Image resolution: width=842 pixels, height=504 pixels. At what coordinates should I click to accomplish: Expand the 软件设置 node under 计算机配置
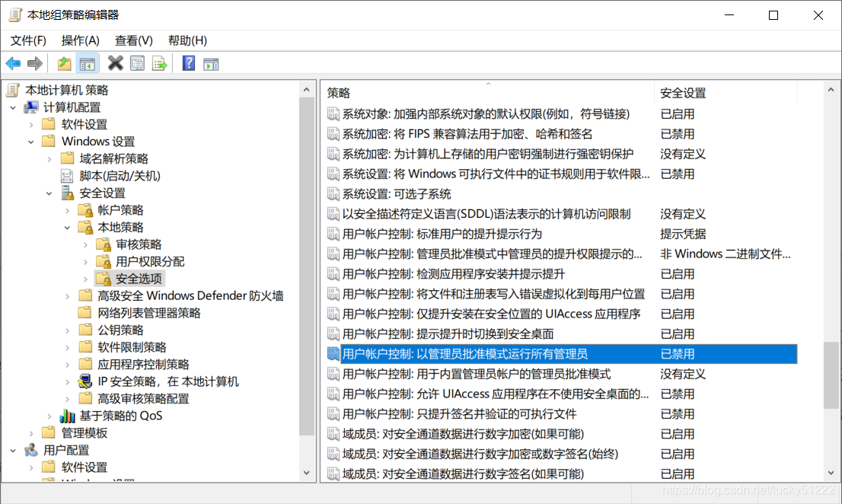[x=31, y=125]
